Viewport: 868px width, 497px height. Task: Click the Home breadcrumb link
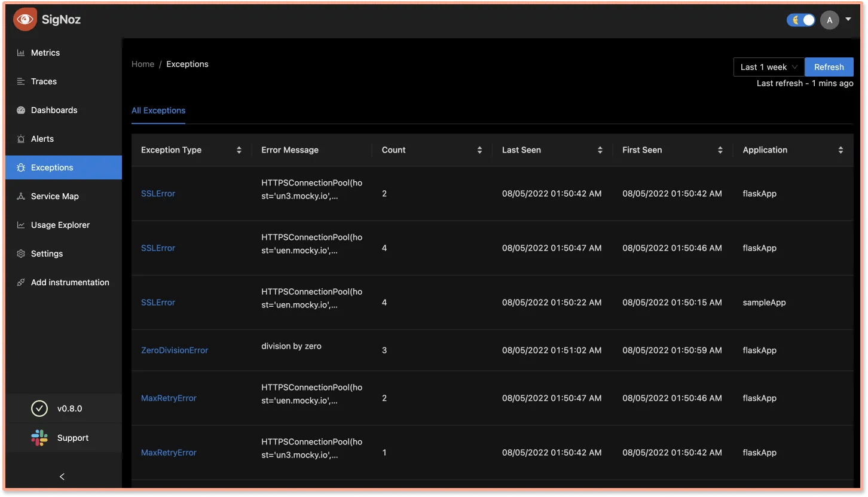coord(143,64)
